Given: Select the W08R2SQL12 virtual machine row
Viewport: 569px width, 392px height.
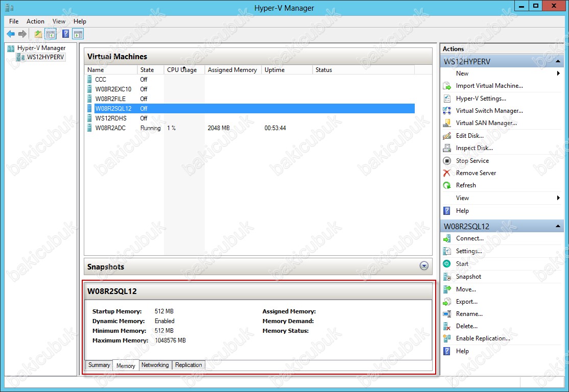Looking at the screenshot, I should (250, 108).
